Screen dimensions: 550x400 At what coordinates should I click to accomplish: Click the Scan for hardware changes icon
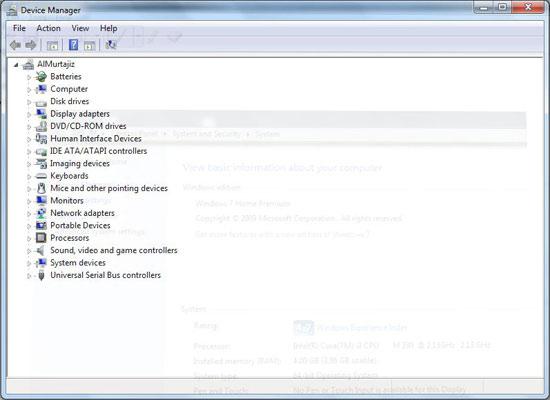(111, 45)
